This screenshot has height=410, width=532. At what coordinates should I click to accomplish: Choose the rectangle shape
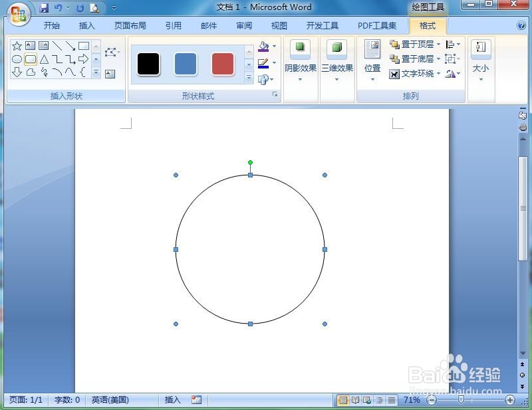click(x=84, y=46)
